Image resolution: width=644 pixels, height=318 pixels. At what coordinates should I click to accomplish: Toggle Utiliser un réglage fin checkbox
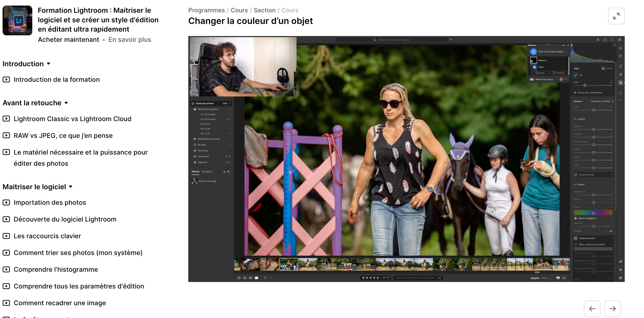coord(576,218)
